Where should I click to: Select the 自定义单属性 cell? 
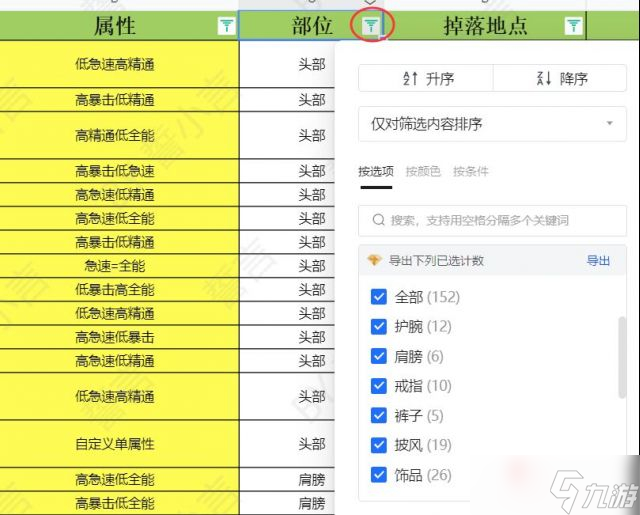coord(115,443)
